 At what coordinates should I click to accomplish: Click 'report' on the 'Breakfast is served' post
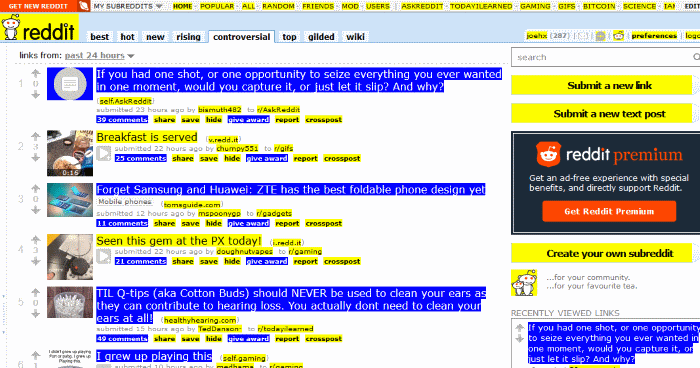tap(305, 158)
